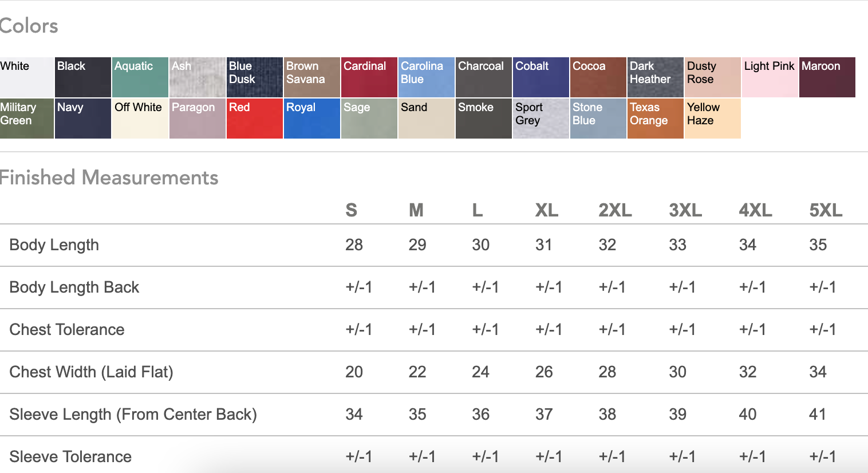The height and width of the screenshot is (473, 868).
Task: Select the Brown Savana swatch
Action: (312, 77)
